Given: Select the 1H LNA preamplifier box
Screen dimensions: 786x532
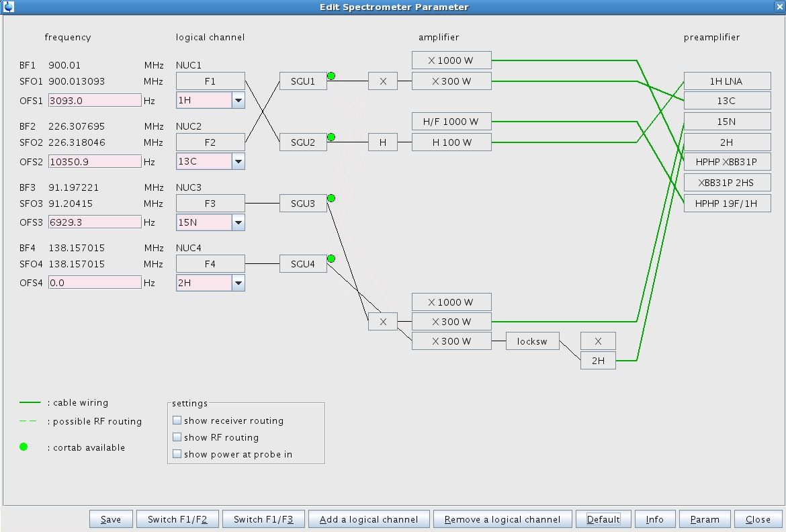Looking at the screenshot, I should coord(727,81).
